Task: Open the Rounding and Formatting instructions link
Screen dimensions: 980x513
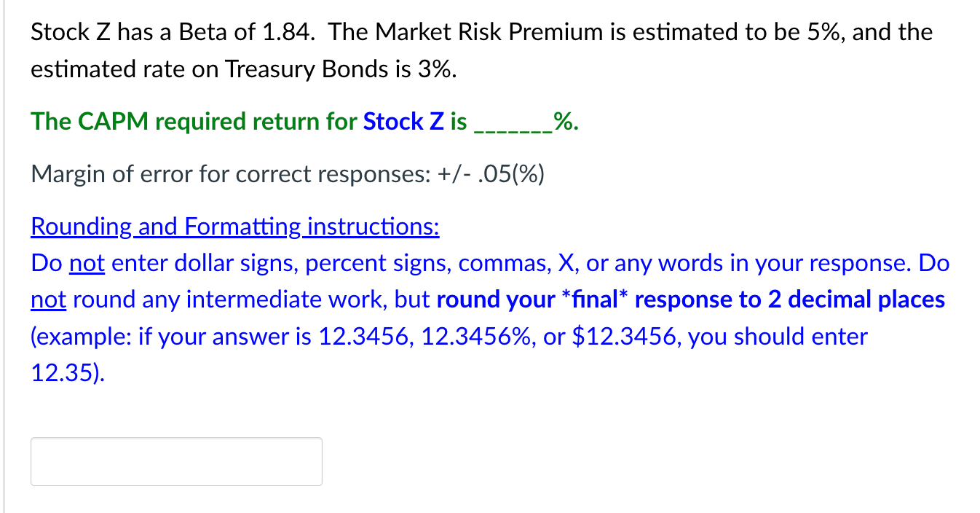Action: click(x=234, y=227)
